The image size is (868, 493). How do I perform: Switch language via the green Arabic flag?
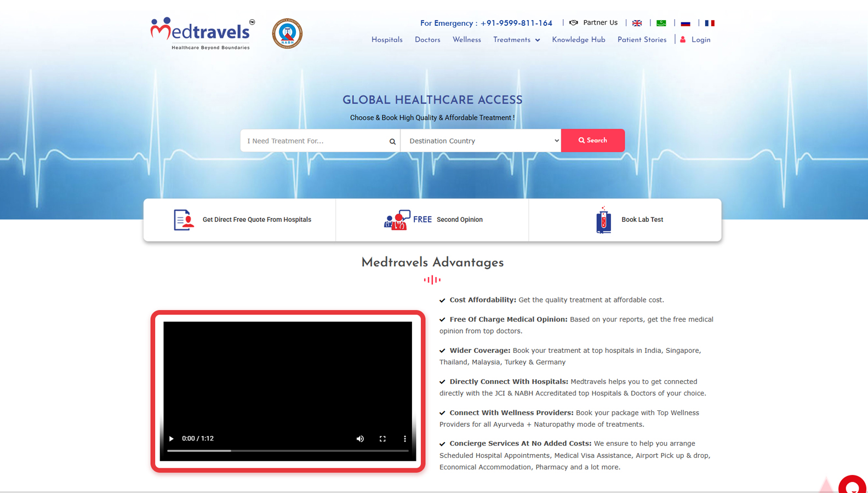[x=661, y=23]
